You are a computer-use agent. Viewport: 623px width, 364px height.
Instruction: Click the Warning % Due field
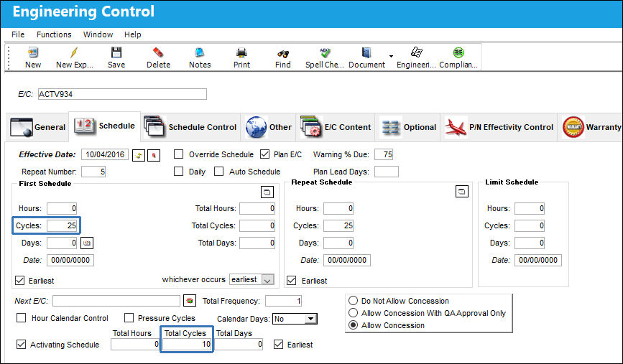[384, 154]
